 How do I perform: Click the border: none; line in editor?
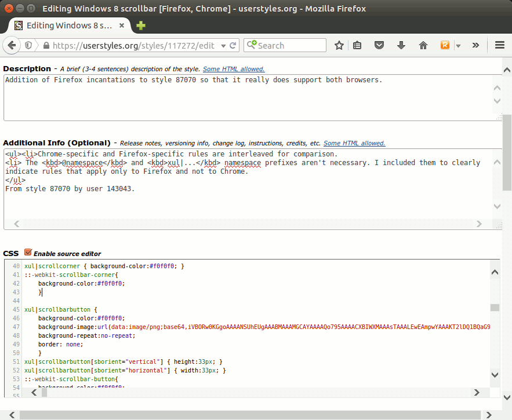pos(61,344)
